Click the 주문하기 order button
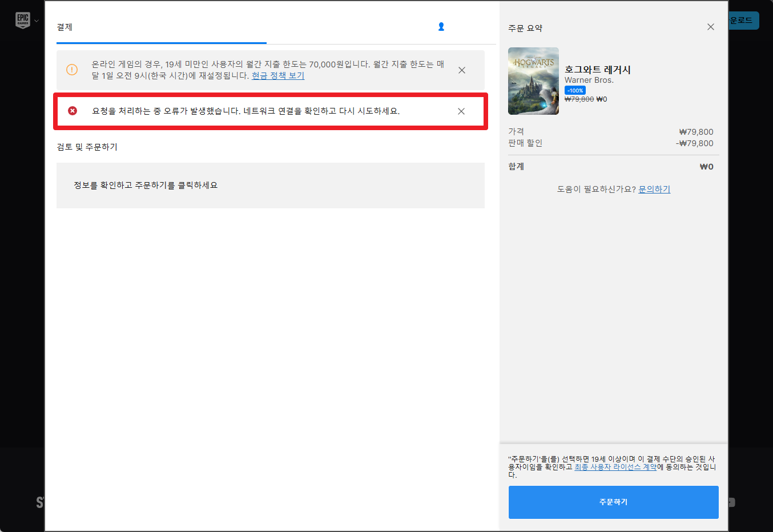Image resolution: width=773 pixels, height=532 pixels. (614, 502)
